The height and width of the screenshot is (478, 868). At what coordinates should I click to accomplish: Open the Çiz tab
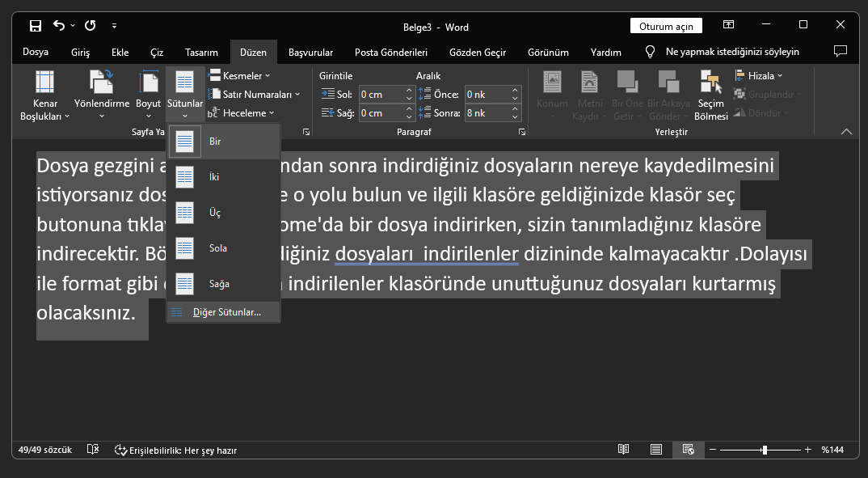pyautogui.click(x=157, y=52)
